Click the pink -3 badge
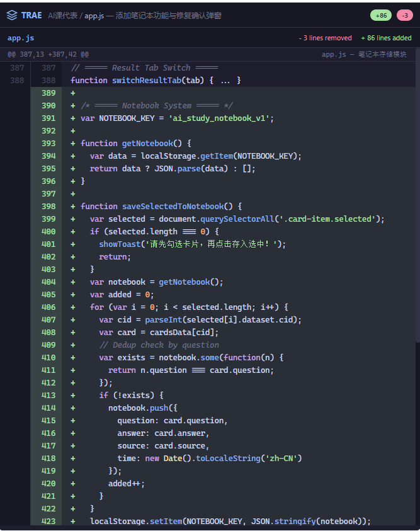Image resolution: width=420 pixels, height=531 pixels. pyautogui.click(x=405, y=15)
